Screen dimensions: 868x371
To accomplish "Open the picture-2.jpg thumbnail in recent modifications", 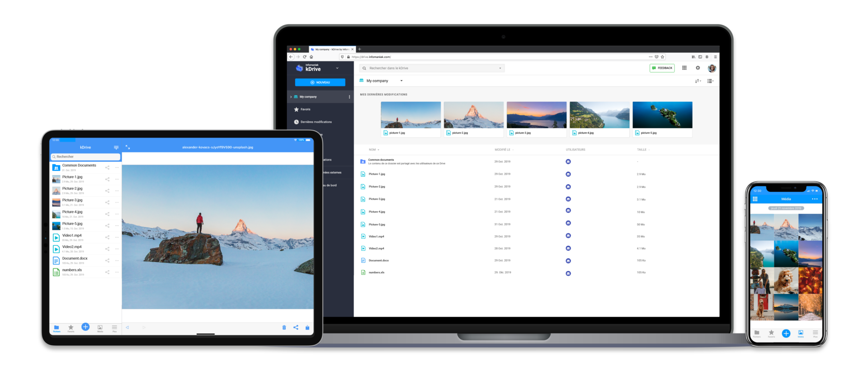I will [x=473, y=115].
